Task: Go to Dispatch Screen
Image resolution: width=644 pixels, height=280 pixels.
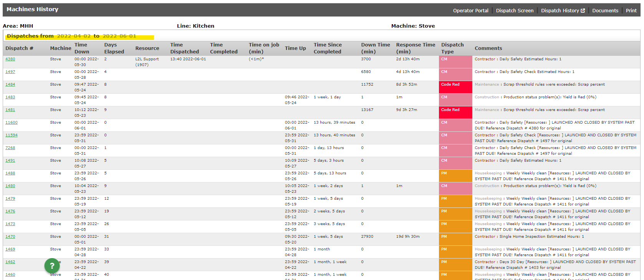Action: pos(515,11)
